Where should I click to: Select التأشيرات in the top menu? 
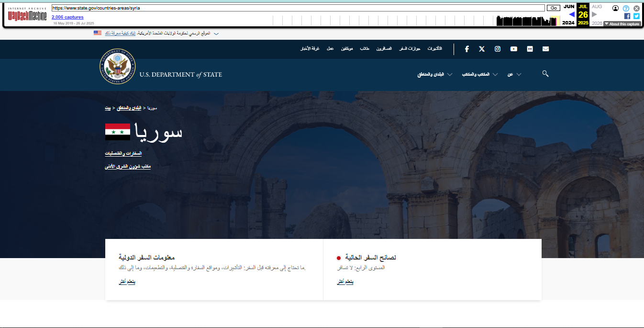tap(434, 49)
